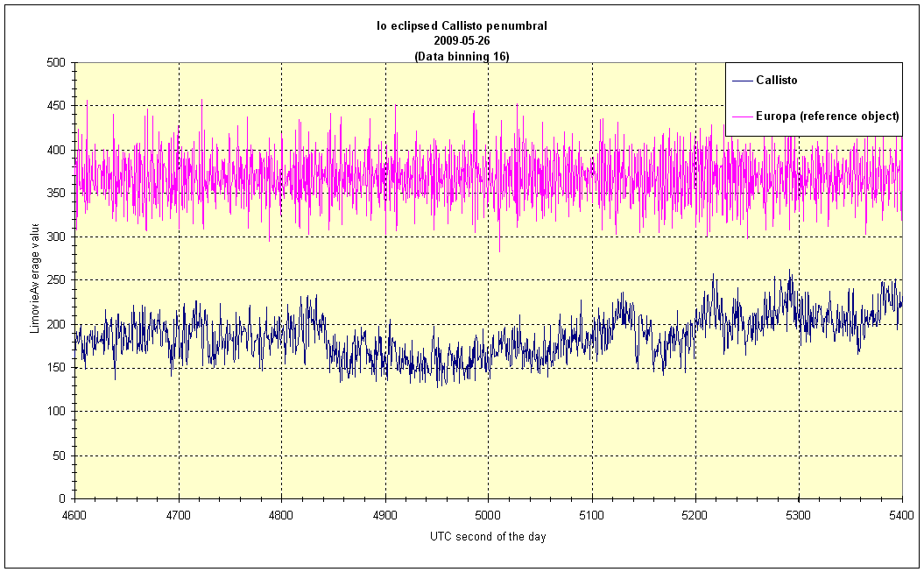Click y-axis label 450
This screenshot has width=924, height=572.
coord(57,106)
